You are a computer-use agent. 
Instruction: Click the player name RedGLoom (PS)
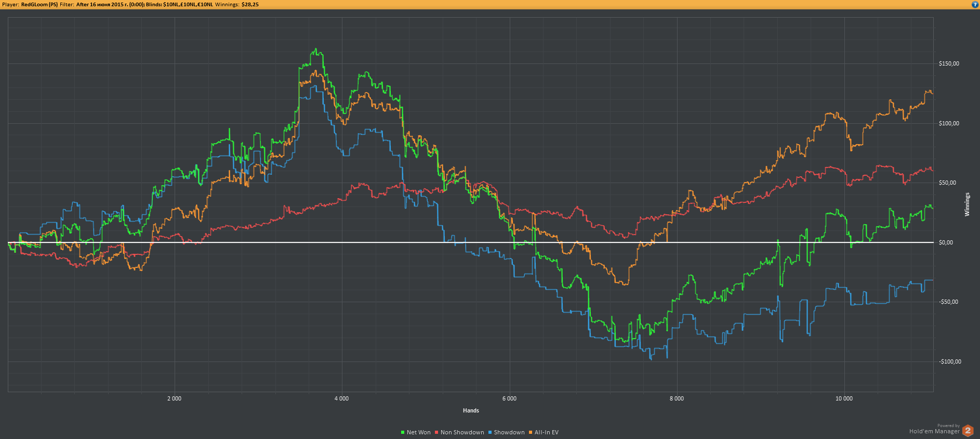[39, 4]
